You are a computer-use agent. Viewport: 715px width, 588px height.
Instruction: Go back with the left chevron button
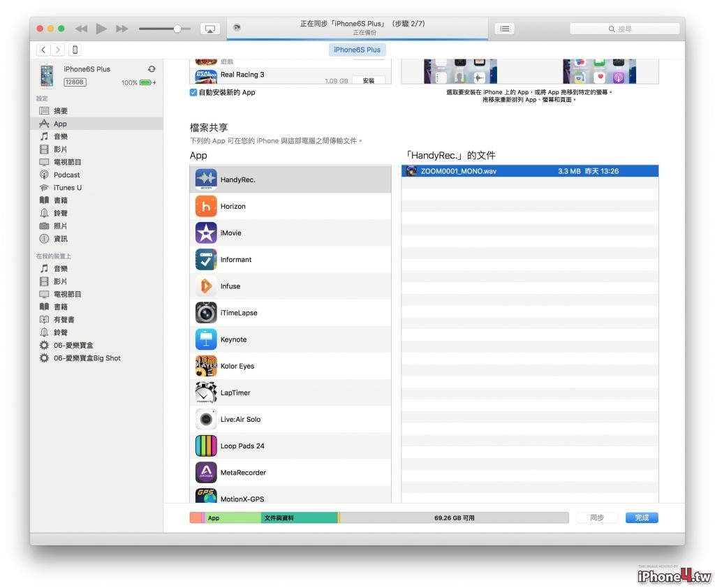(43, 50)
